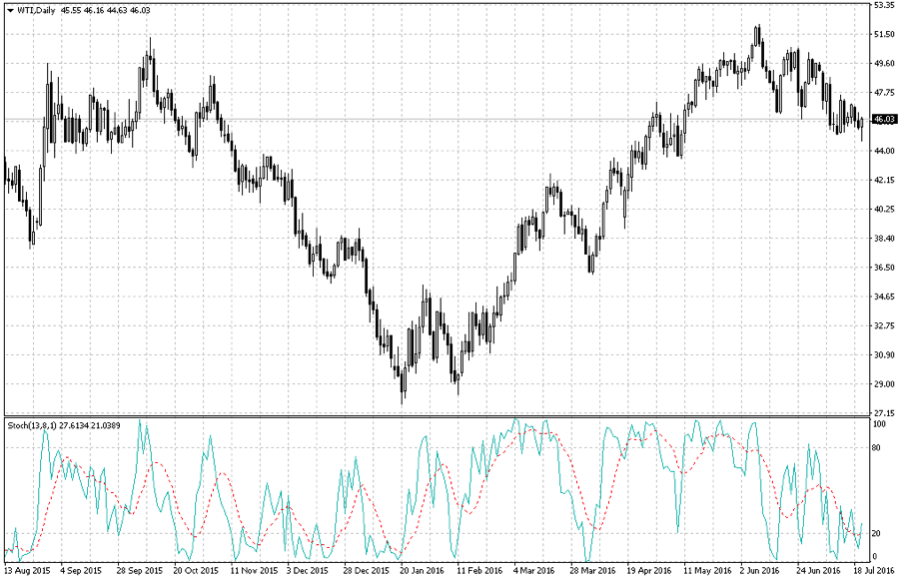Select the highlighted current price label 46.03
Screen dimensions: 903x580
pyautogui.click(x=883, y=119)
